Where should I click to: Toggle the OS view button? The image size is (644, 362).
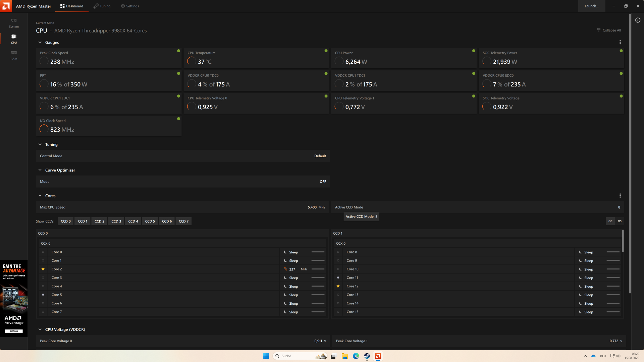[x=620, y=221]
